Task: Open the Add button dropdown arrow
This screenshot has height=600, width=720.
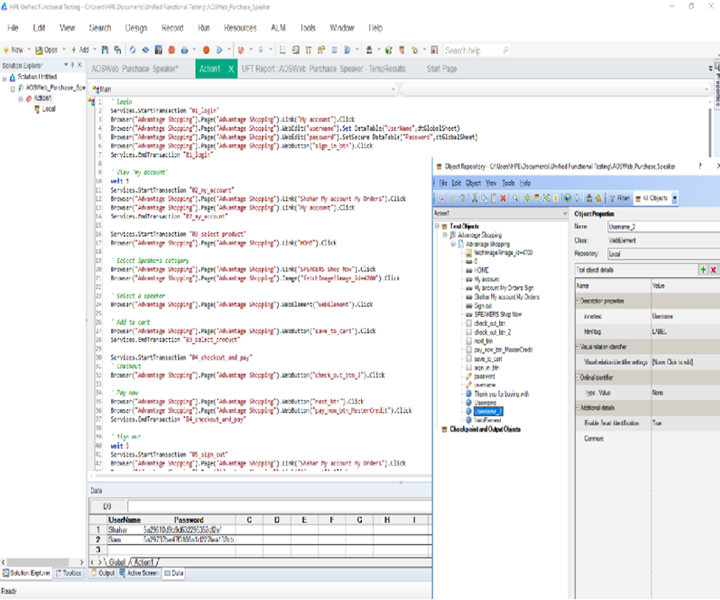Action: [95, 50]
